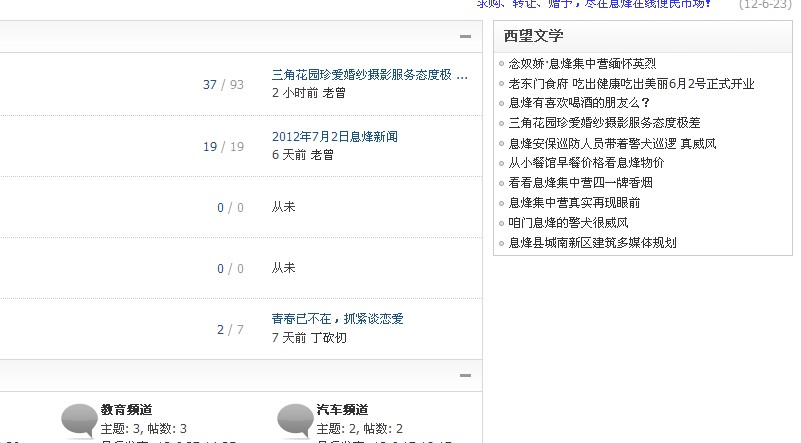Viewport: 801px width, 443px height.
Task: Open sidebar article 息烽有喜欢喝酒的朋友么？
Action: pos(579,103)
